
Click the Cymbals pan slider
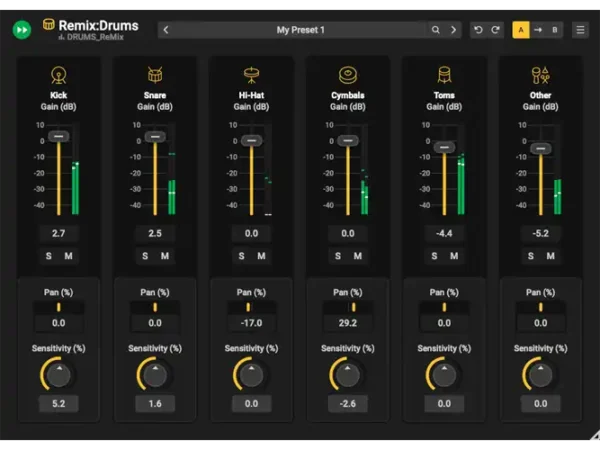[348, 307]
